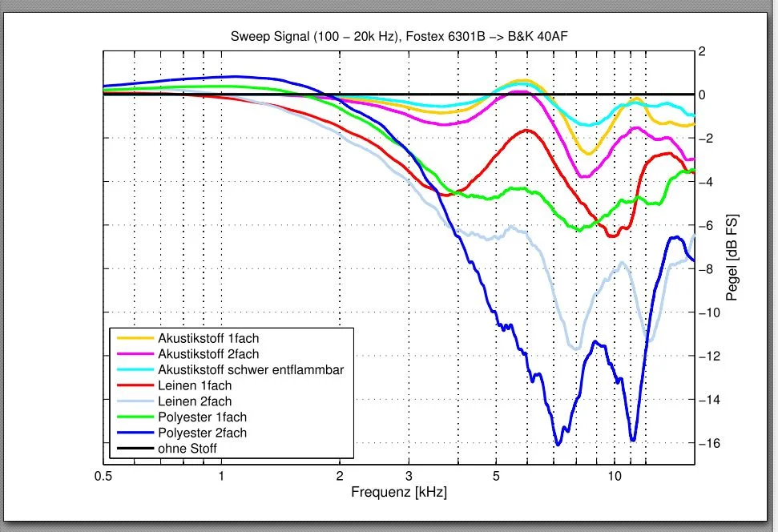778x532 pixels.
Task: Pick the green line sample for Polyester 1fach
Action: (135, 417)
